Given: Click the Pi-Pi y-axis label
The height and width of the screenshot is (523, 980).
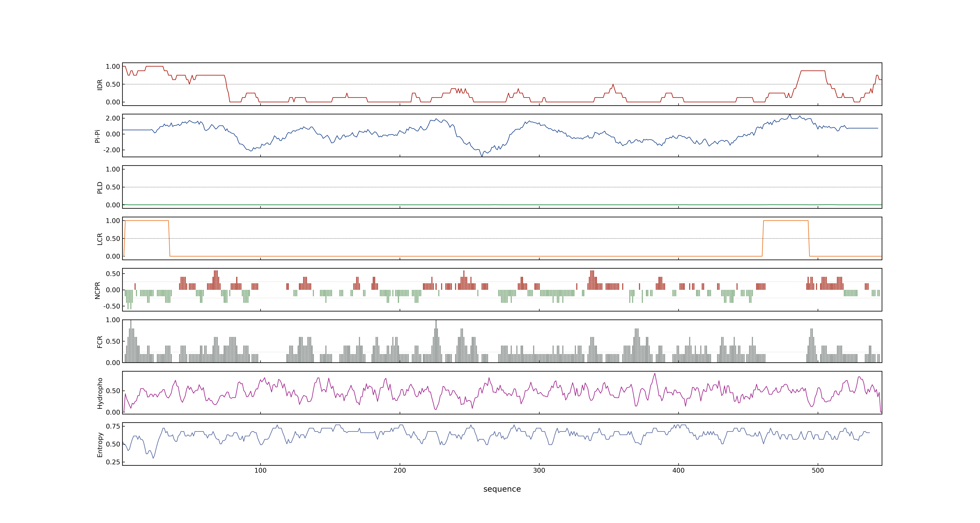Looking at the screenshot, I should pos(97,136).
